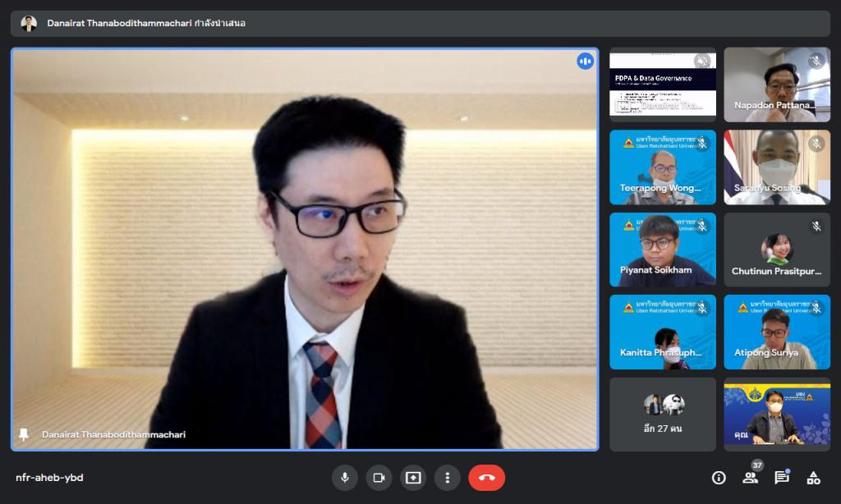This screenshot has height=504, width=841.
Task: Select Saranyu Sosing video tile
Action: pos(776,167)
